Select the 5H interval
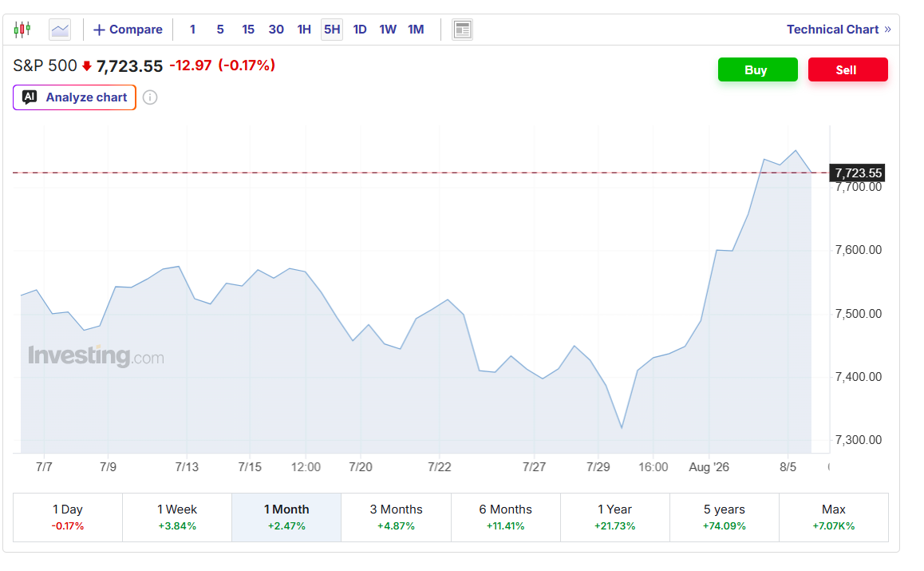Image resolution: width=924 pixels, height=571 pixels. [332, 30]
